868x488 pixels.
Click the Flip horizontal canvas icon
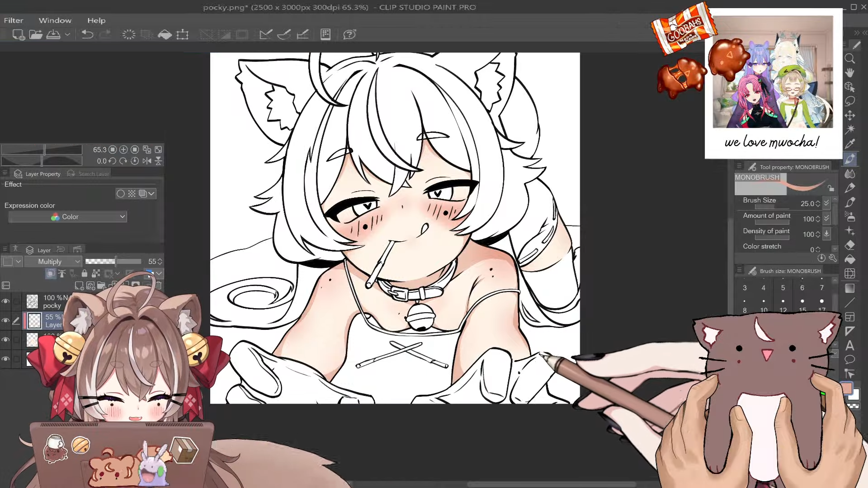point(147,161)
